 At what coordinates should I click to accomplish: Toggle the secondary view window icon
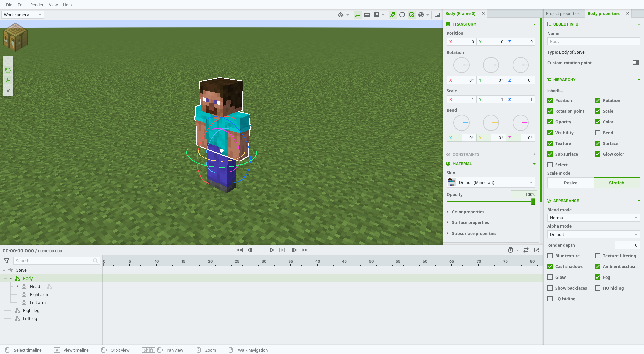coord(437,15)
